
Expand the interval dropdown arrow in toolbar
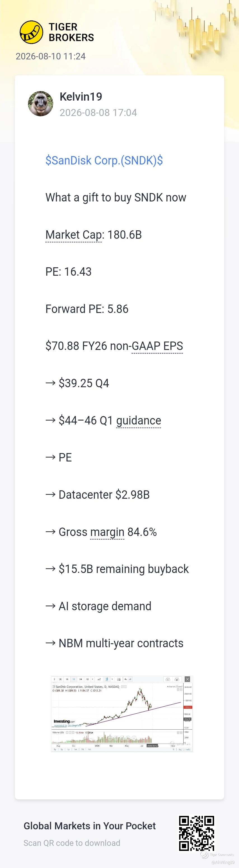92,679
